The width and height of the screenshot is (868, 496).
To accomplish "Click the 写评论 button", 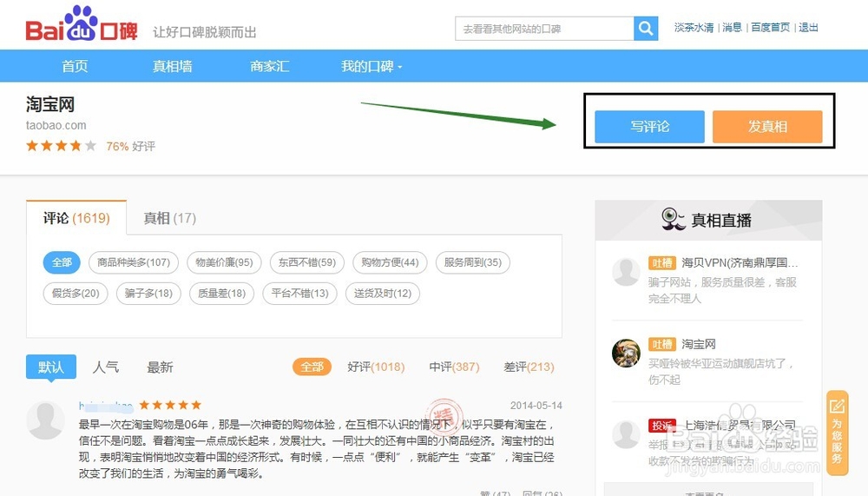I will 649,126.
